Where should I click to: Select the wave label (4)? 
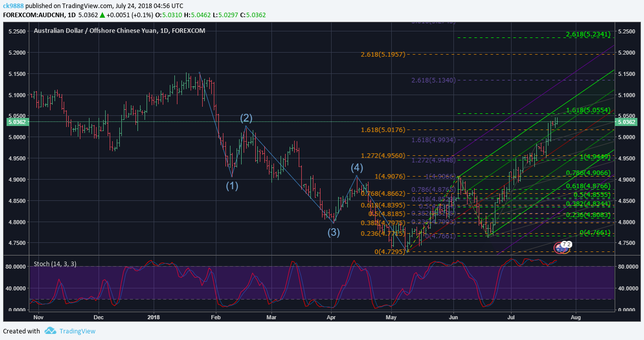point(357,167)
